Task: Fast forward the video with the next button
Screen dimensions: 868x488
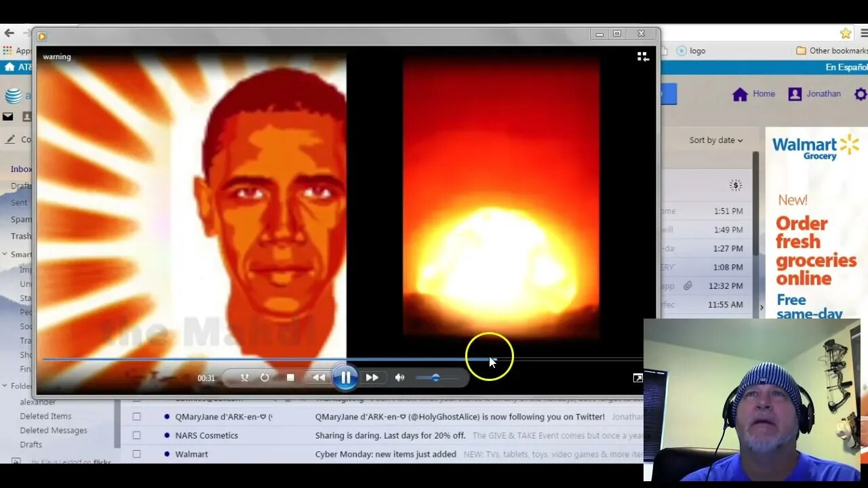Action: 372,378
